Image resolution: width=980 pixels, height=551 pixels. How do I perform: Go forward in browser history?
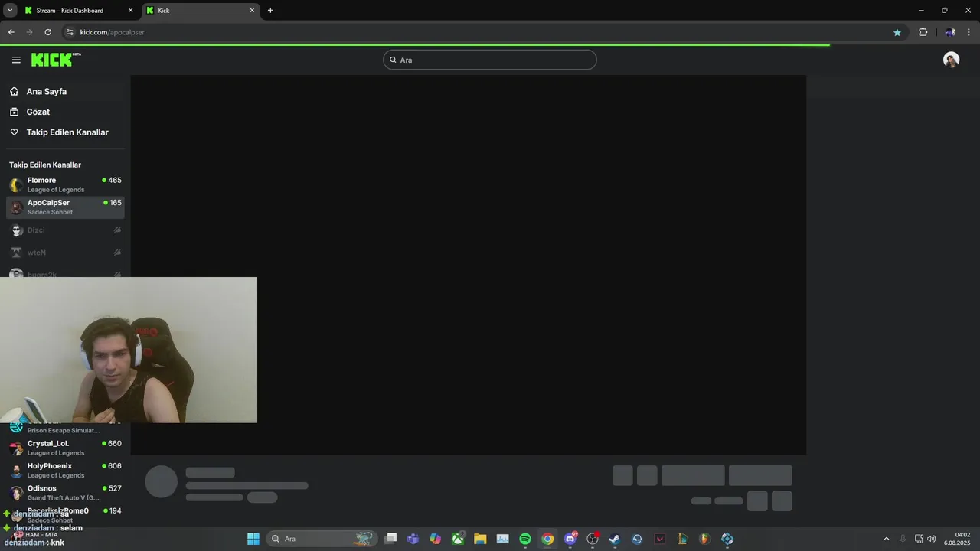coord(29,32)
